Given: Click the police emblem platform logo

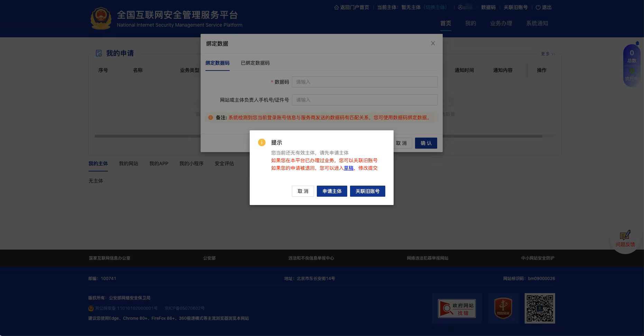Looking at the screenshot, I should (101, 19).
